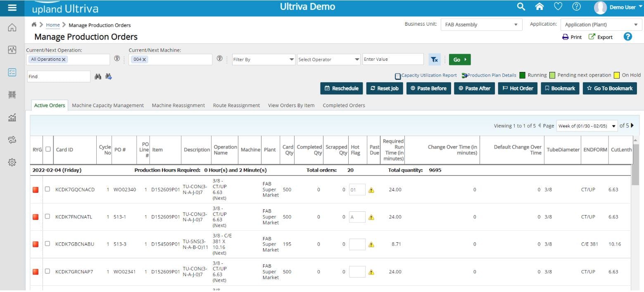644x292 pixels.
Task: Open sidebar settings gear
Action: [x=12, y=163]
